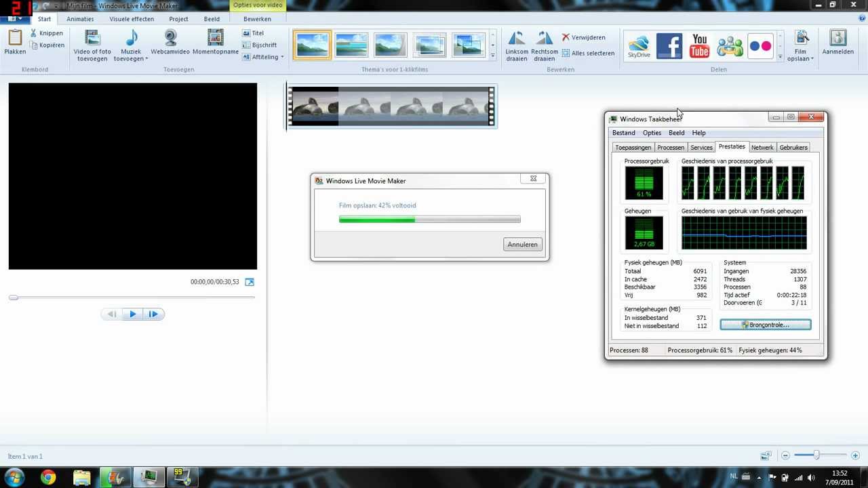Open Movie Maker application menu button
This screenshot has width=868, height=488.
click(15, 19)
